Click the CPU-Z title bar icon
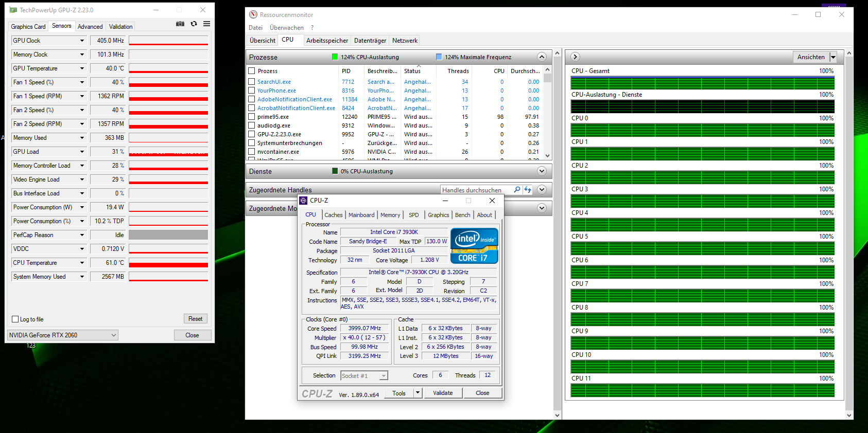Viewport: 868px width, 433px height. (304, 201)
